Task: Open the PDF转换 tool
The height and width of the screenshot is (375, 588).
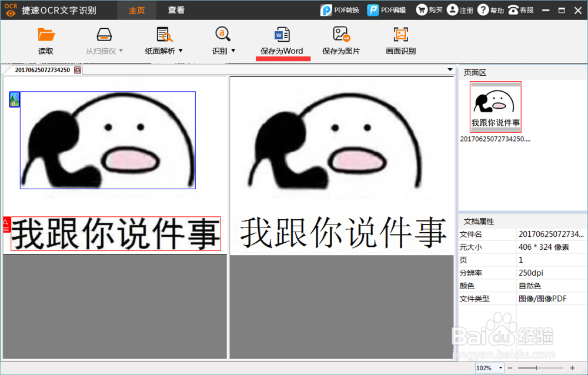Action: (340, 10)
